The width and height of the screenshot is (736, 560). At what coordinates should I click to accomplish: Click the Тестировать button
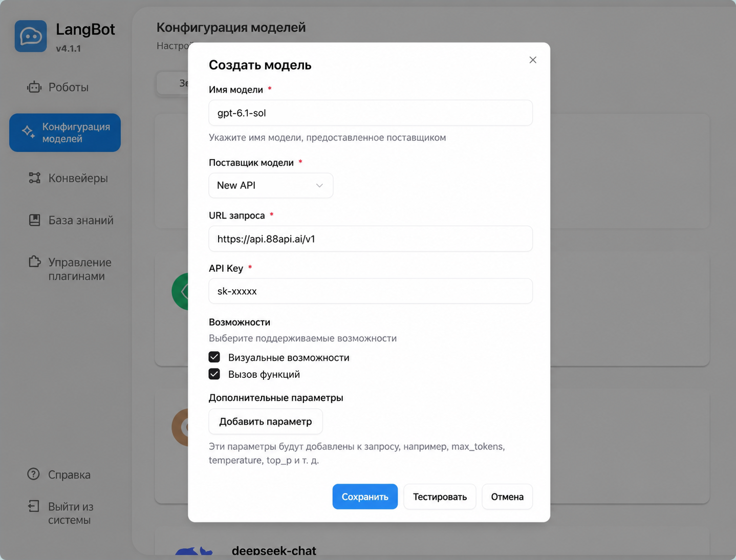point(440,497)
